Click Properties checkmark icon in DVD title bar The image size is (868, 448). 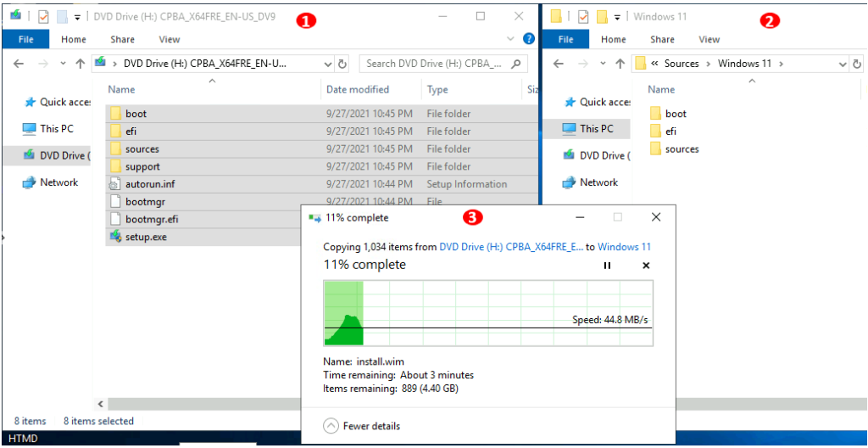click(x=43, y=16)
